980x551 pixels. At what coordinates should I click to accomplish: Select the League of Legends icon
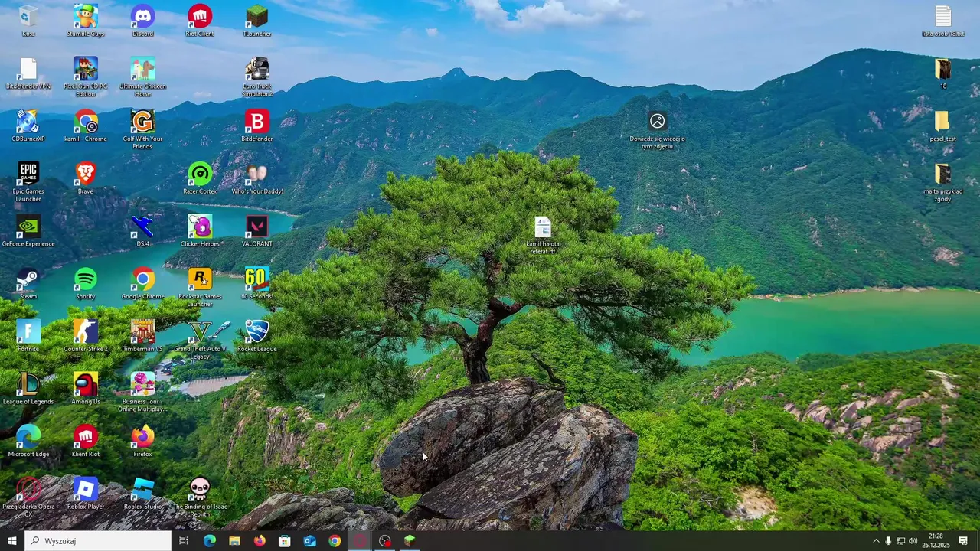click(x=28, y=388)
